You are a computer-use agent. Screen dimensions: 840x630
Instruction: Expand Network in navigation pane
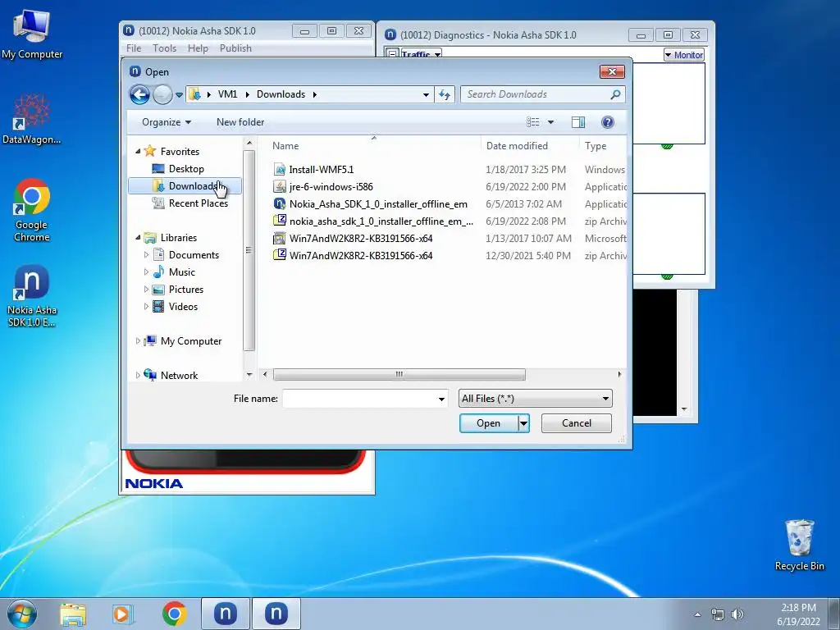pos(138,375)
